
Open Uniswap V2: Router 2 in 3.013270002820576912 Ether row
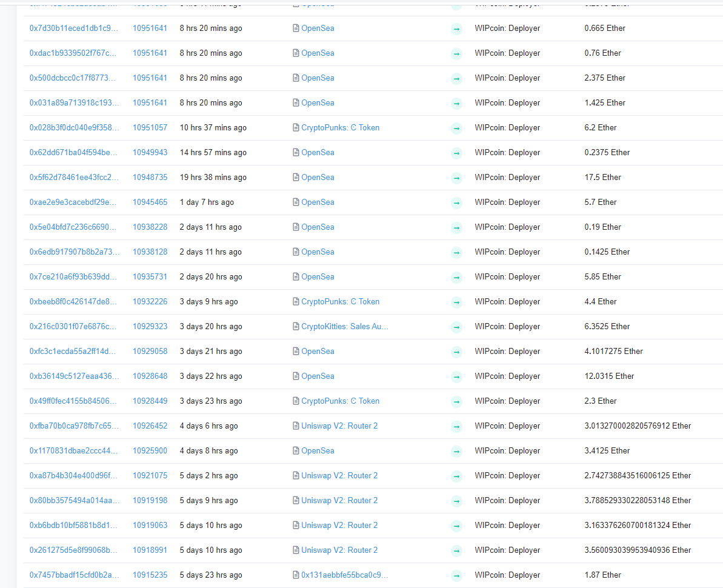point(339,427)
